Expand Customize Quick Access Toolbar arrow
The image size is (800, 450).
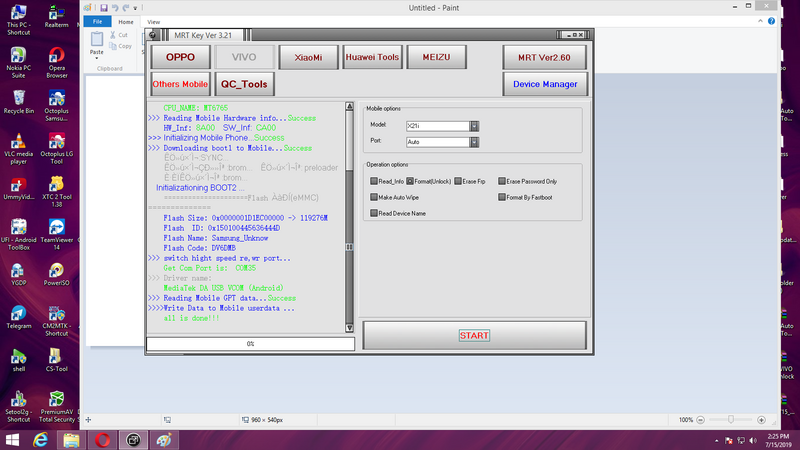click(135, 8)
